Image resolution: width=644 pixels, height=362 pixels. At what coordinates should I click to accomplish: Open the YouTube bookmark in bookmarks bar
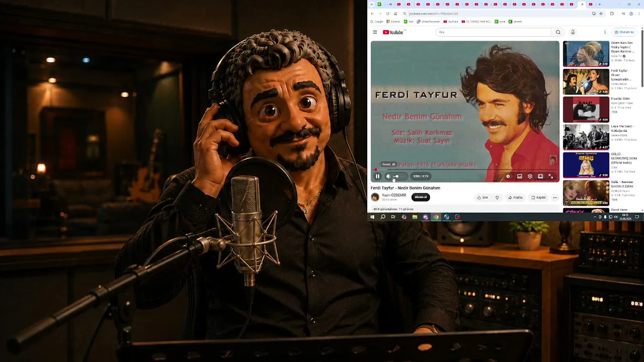451,22
